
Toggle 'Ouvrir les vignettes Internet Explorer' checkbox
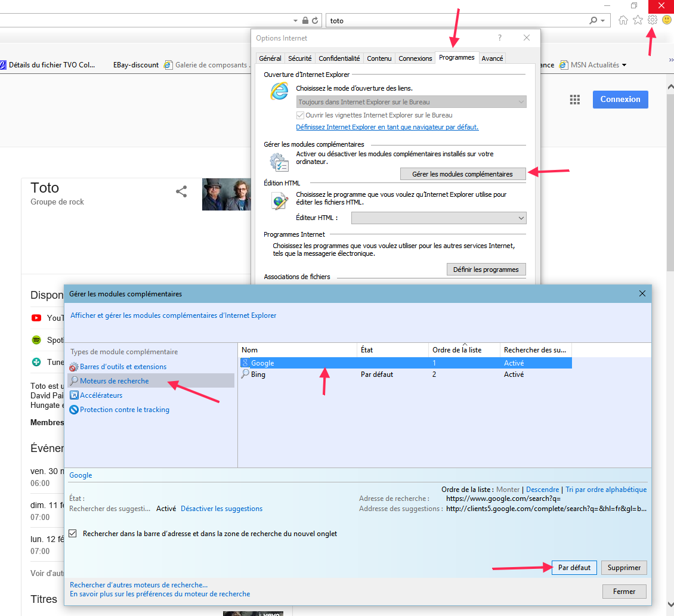[300, 115]
